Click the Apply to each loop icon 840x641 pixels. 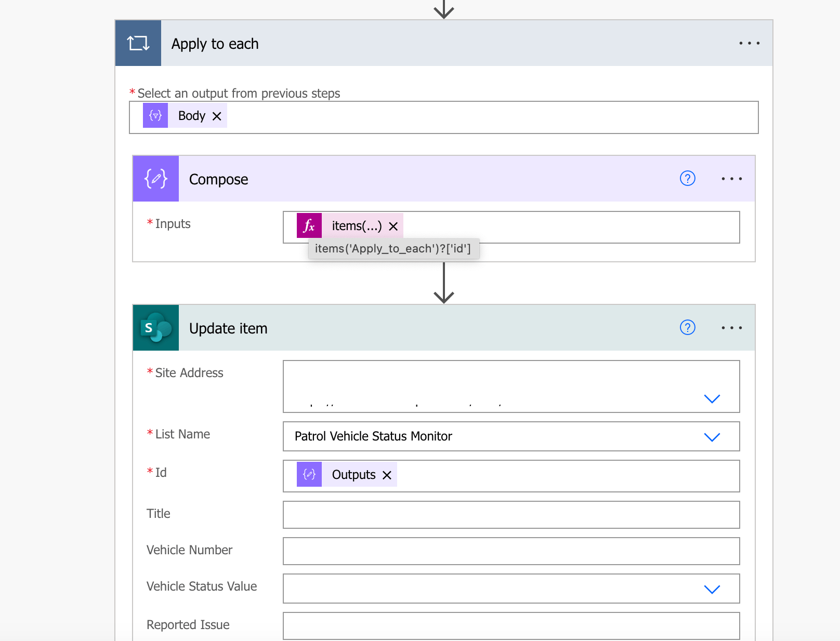(138, 43)
